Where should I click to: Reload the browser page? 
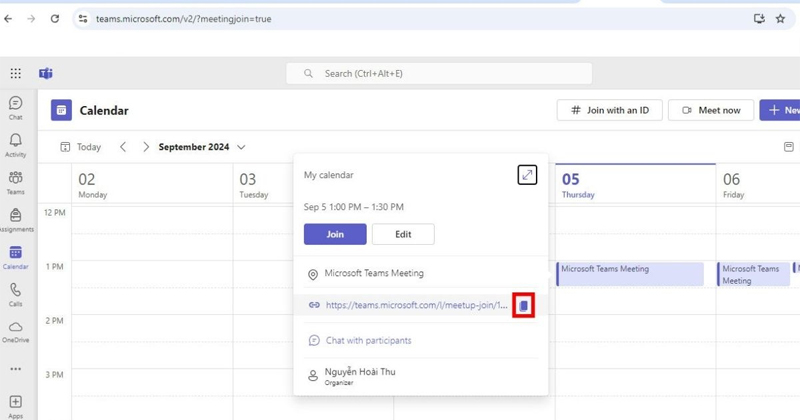[x=55, y=19]
